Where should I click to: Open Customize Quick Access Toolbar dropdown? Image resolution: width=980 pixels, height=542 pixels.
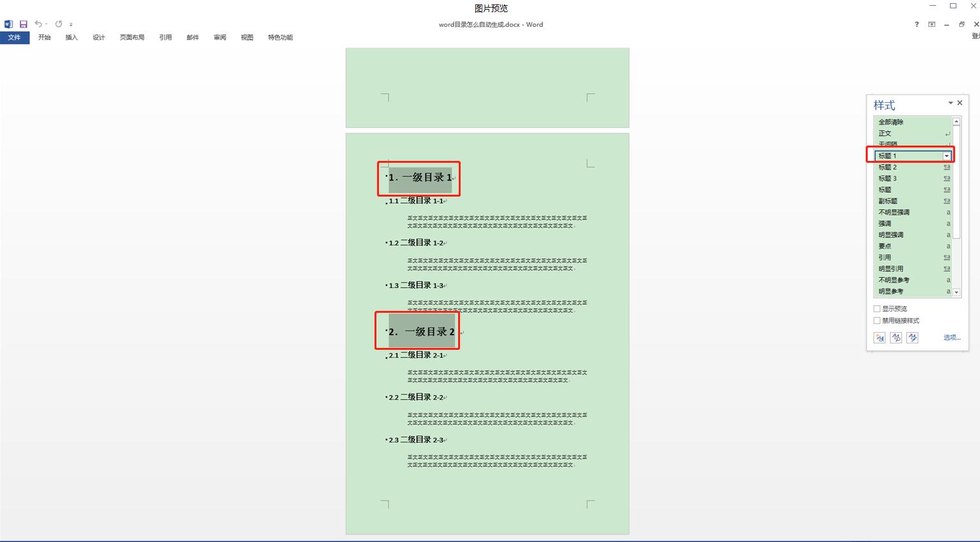click(x=71, y=25)
